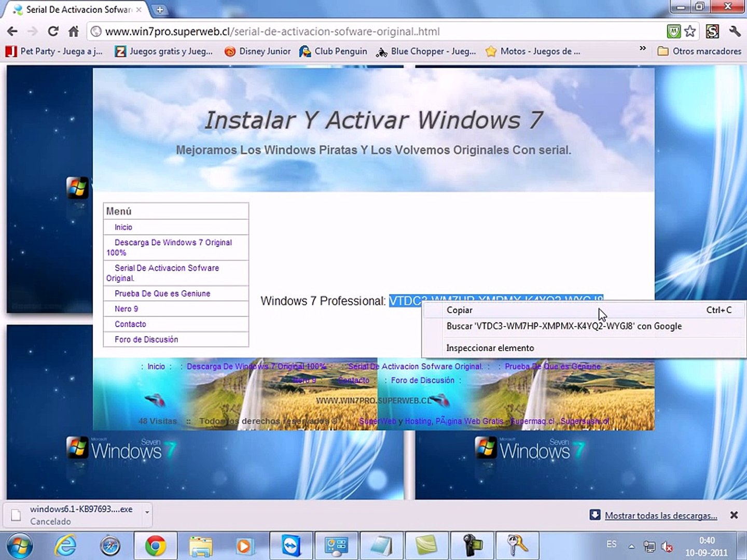Screen dimensions: 747x560
Task: Open the Contacto sidebar menu link
Action: click(130, 324)
